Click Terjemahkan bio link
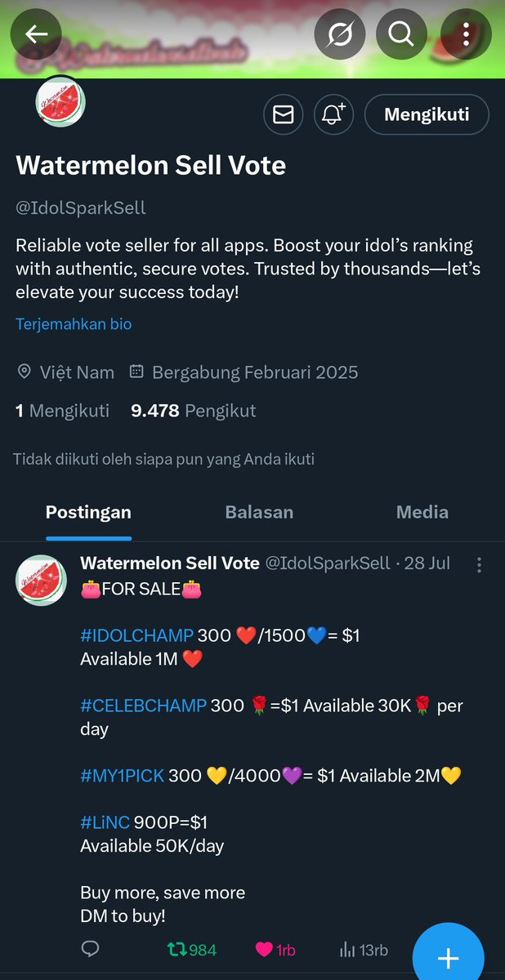505x980 pixels. click(x=74, y=324)
